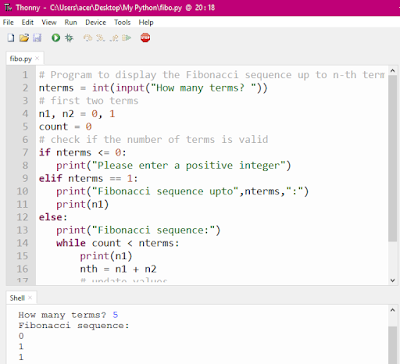Click the '0' output line in Shell

coord(21,336)
